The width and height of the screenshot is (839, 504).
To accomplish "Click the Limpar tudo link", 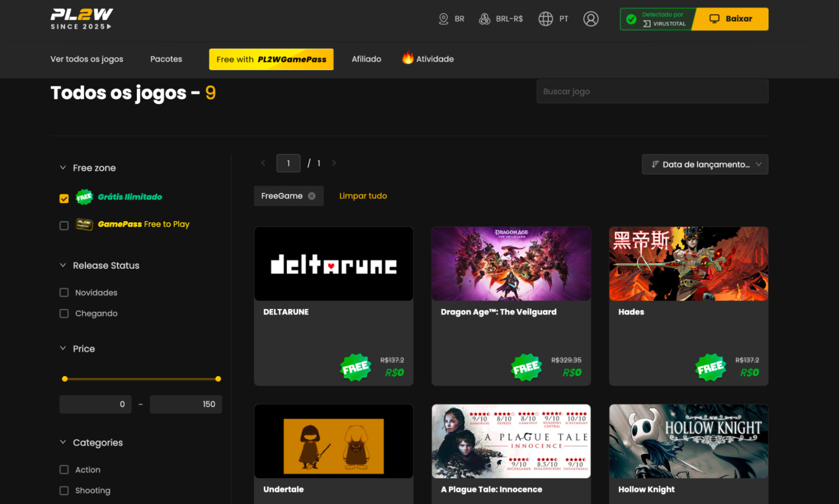I will [x=363, y=196].
